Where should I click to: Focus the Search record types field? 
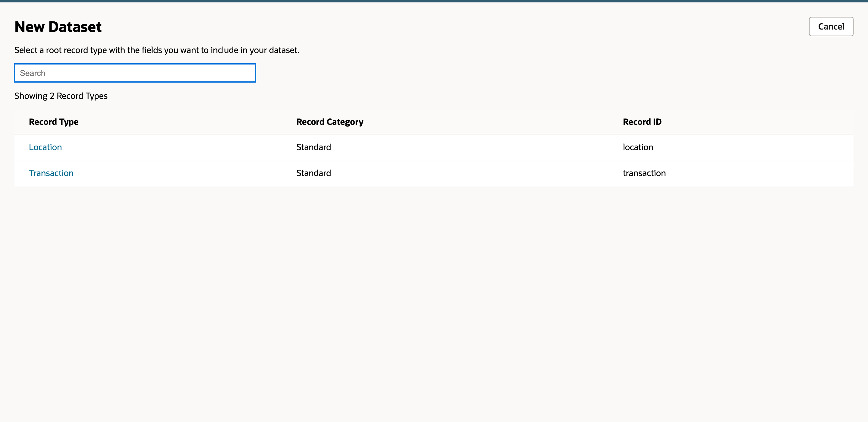tap(135, 73)
